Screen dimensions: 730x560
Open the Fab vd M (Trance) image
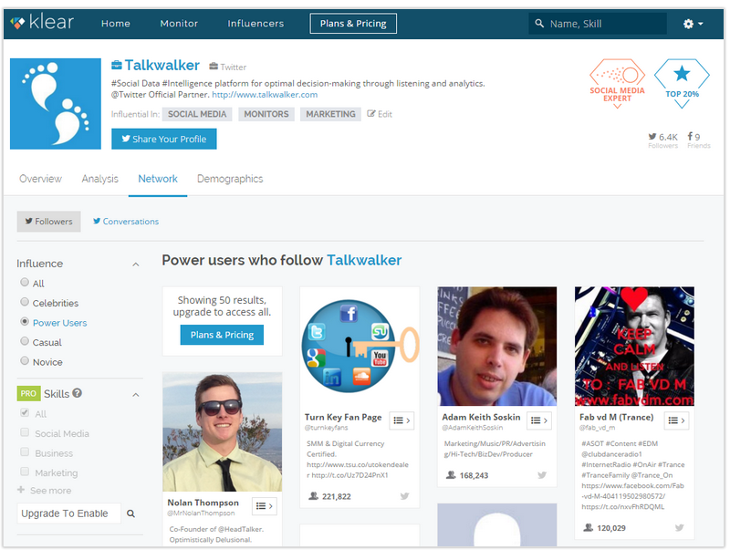click(x=634, y=347)
